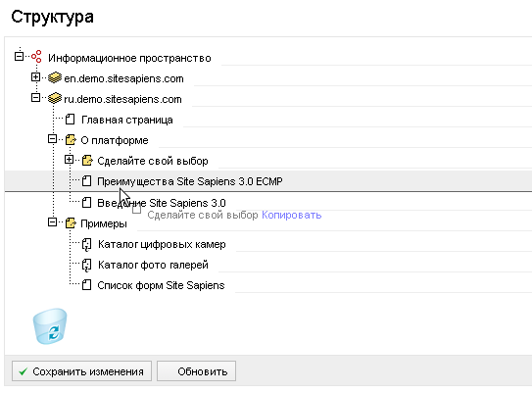Image resolution: width=532 pixels, height=393 pixels.
Task: Click the О платформе folder icon
Action: [x=71, y=140]
